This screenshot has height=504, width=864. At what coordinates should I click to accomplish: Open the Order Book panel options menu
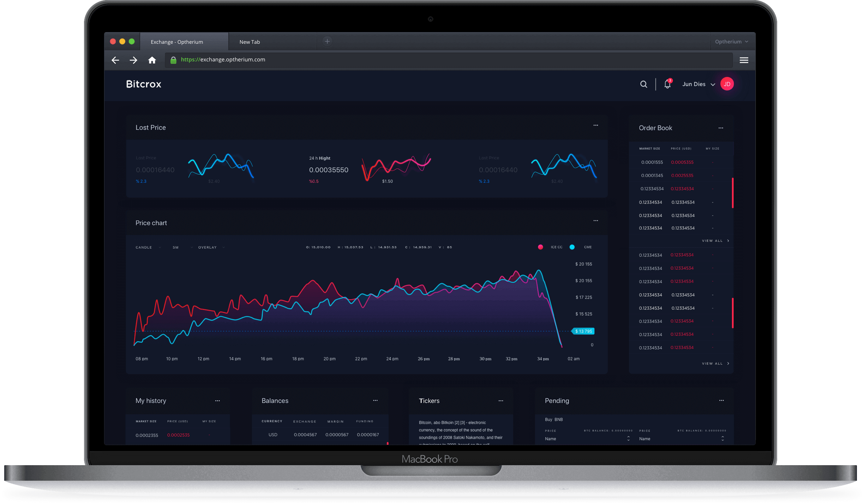point(721,128)
